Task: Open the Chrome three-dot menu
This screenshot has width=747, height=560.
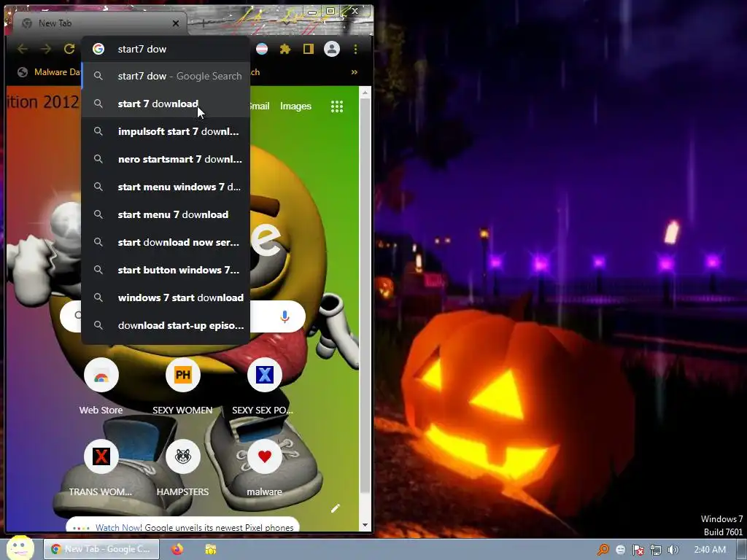Action: [355, 49]
